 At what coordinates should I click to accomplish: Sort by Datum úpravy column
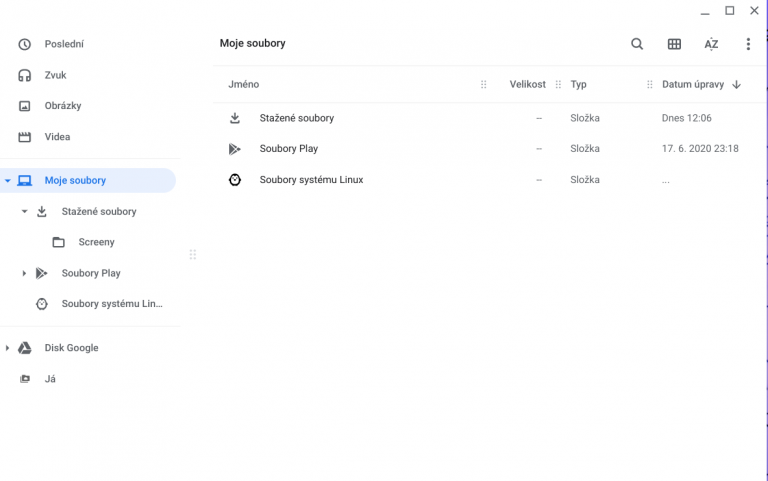(x=692, y=85)
